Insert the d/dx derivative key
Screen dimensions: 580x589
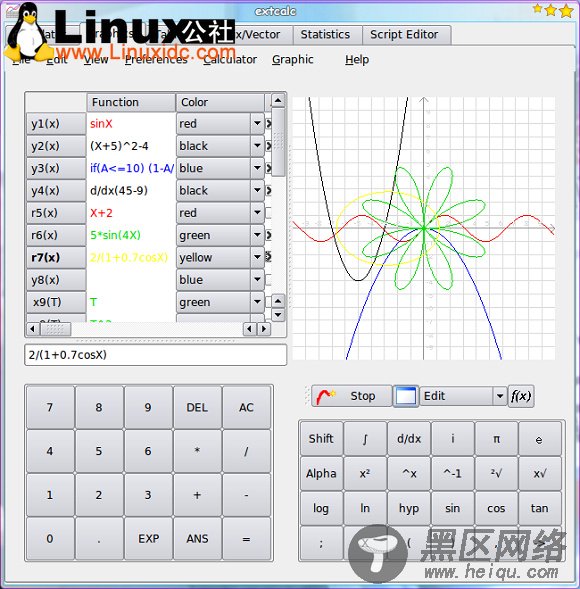(409, 438)
